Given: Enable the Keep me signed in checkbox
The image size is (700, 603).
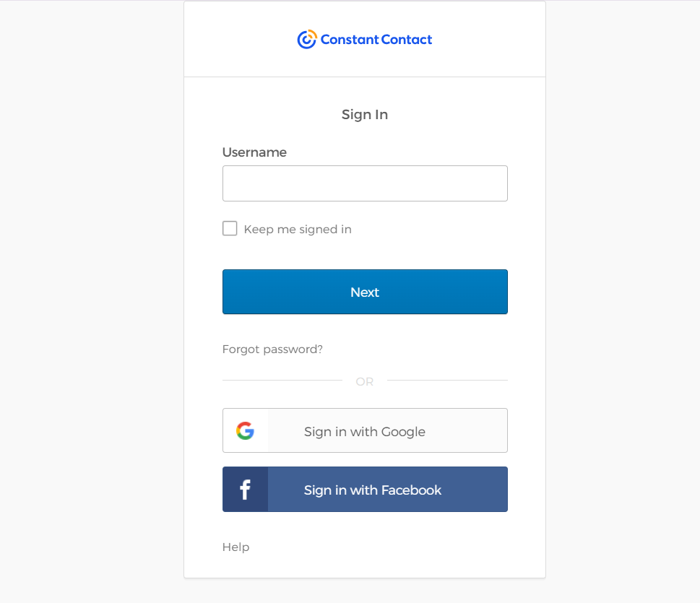Looking at the screenshot, I should (230, 229).
